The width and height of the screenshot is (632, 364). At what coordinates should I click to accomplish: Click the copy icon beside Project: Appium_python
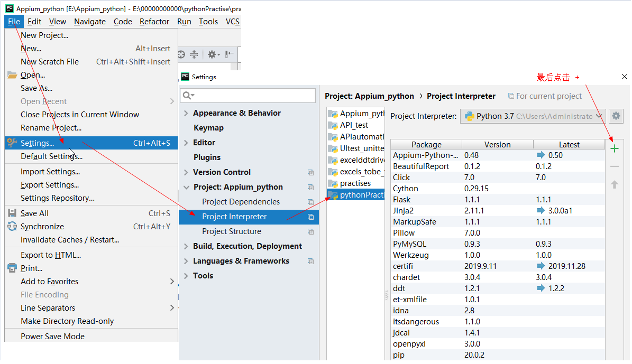pos(310,187)
